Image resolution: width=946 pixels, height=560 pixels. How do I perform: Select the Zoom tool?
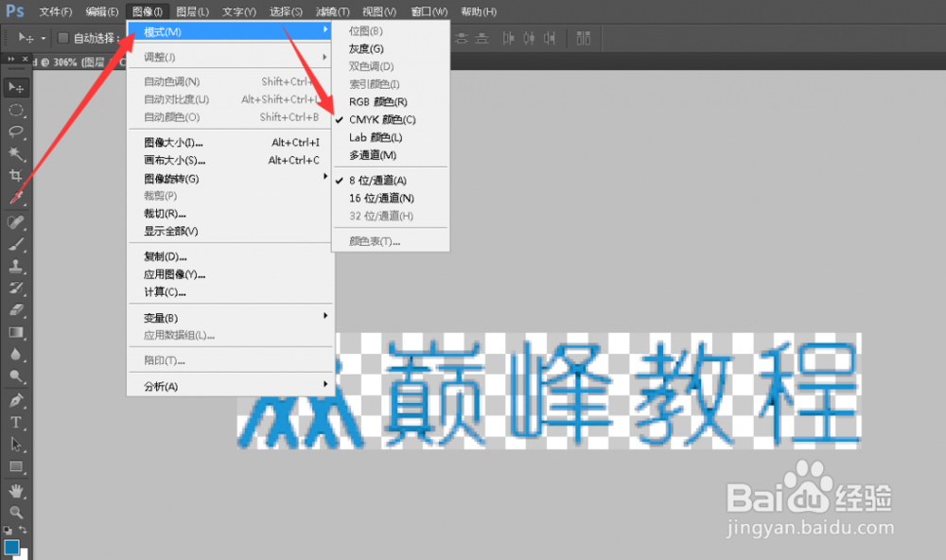pos(15,514)
